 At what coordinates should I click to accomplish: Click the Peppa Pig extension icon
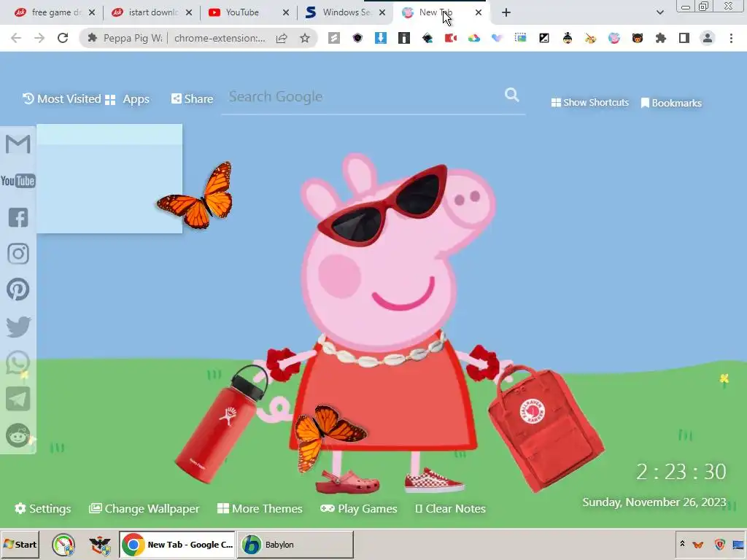[614, 38]
